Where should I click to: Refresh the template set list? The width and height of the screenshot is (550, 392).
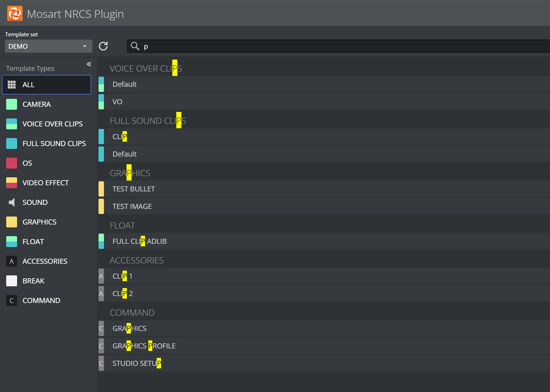103,46
